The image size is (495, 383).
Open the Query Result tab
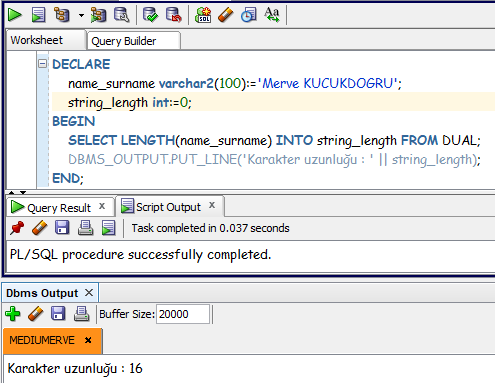[x=59, y=208]
